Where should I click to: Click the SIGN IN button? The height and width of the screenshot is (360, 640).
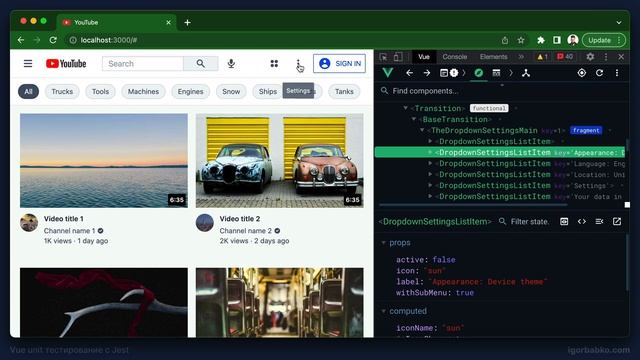[339, 64]
